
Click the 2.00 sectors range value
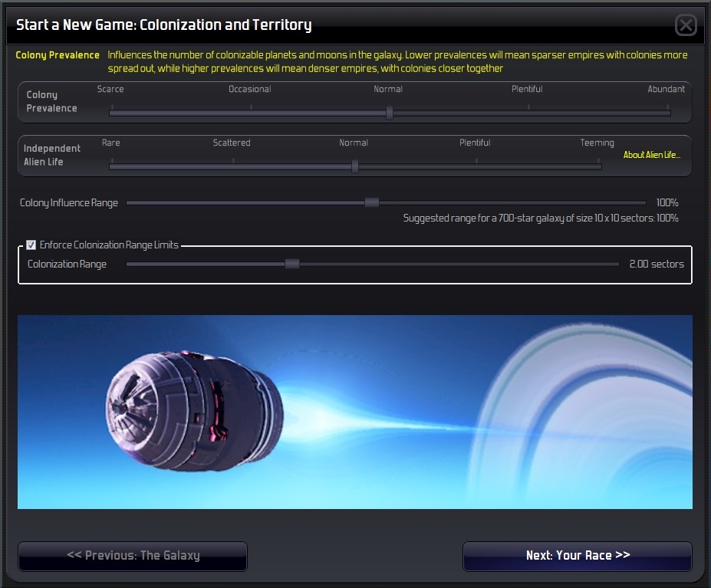click(x=657, y=264)
